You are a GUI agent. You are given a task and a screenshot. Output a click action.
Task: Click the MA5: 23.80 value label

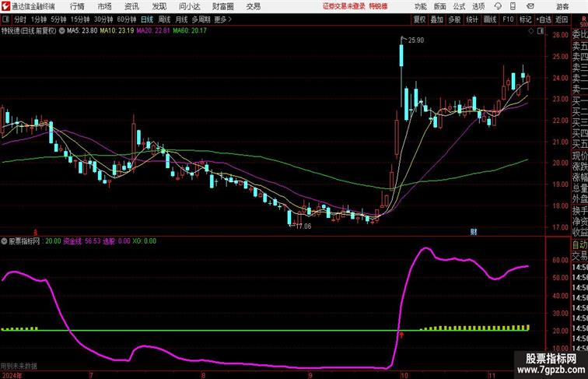[x=82, y=31]
